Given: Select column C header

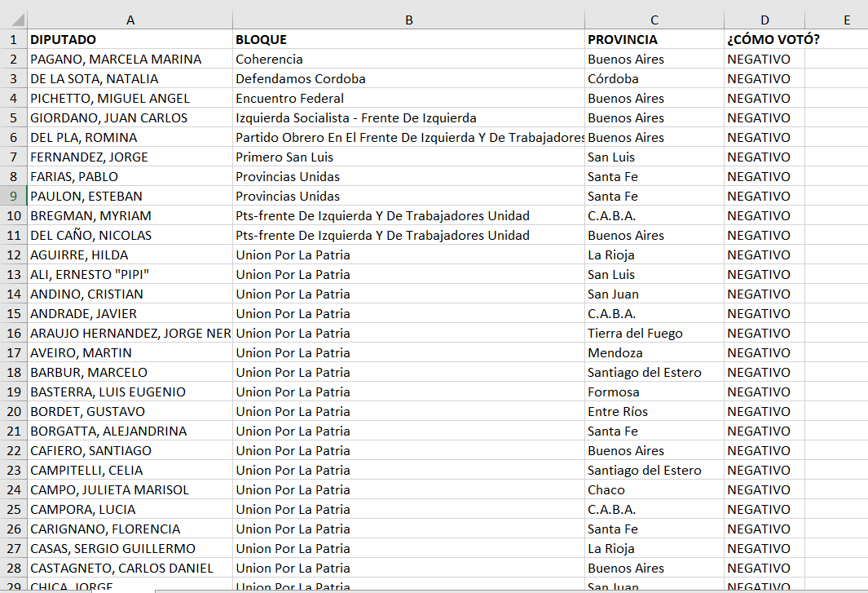Looking at the screenshot, I should [x=654, y=20].
